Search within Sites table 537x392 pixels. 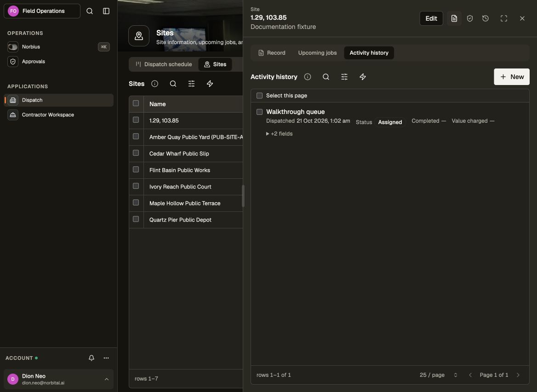(173, 84)
